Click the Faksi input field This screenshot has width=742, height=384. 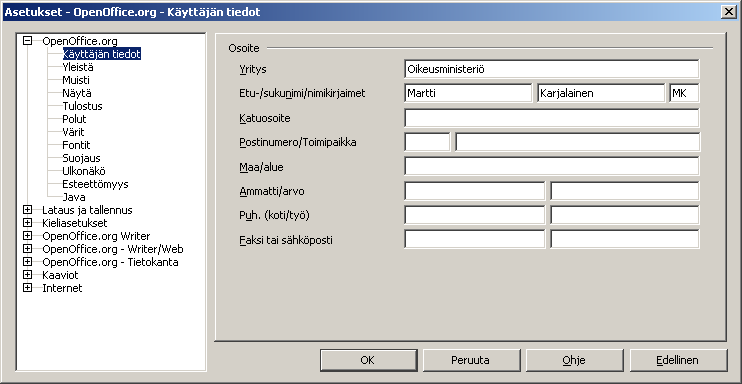(475, 239)
